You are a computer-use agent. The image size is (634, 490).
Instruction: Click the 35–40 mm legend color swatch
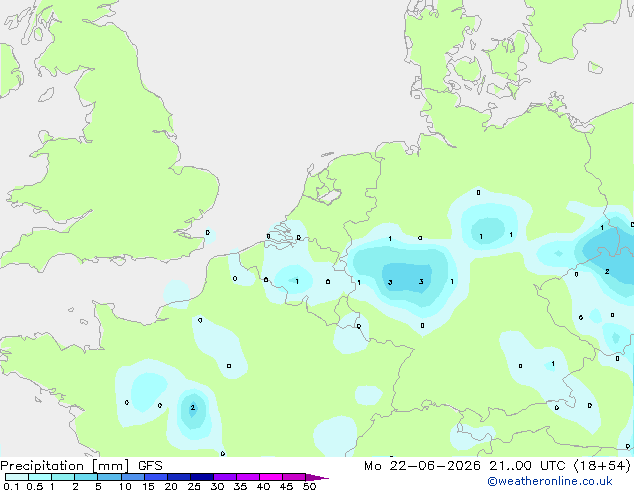click(248, 477)
